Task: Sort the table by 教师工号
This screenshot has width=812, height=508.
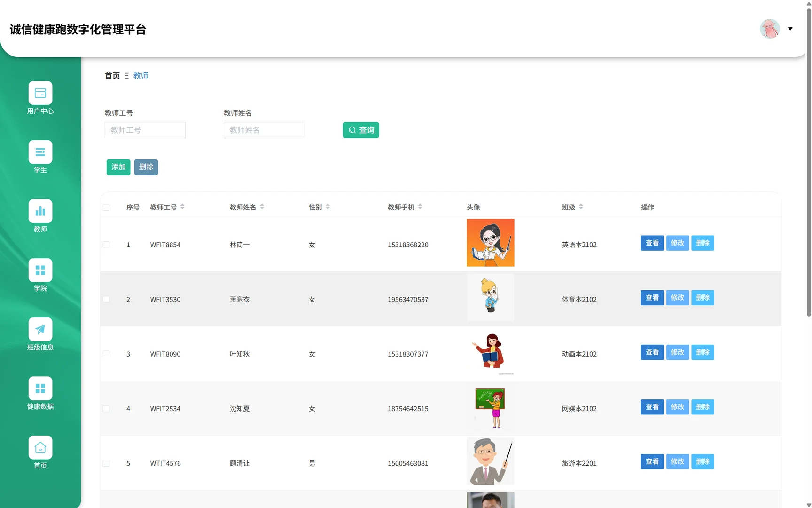Action: coord(182,206)
